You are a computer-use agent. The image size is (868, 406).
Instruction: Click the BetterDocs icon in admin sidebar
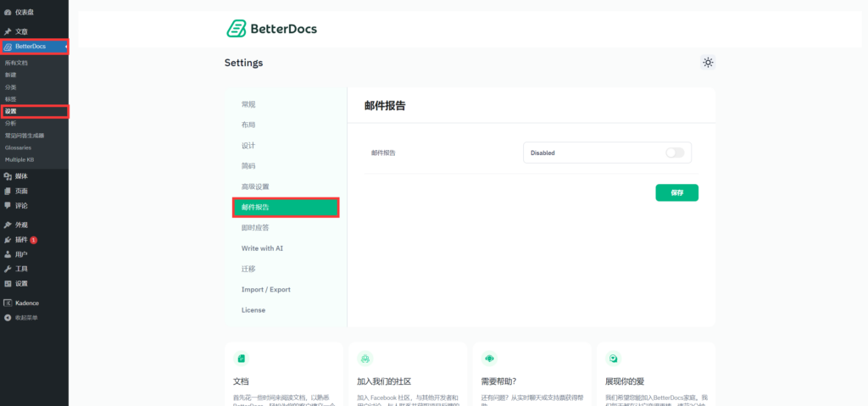(8, 47)
